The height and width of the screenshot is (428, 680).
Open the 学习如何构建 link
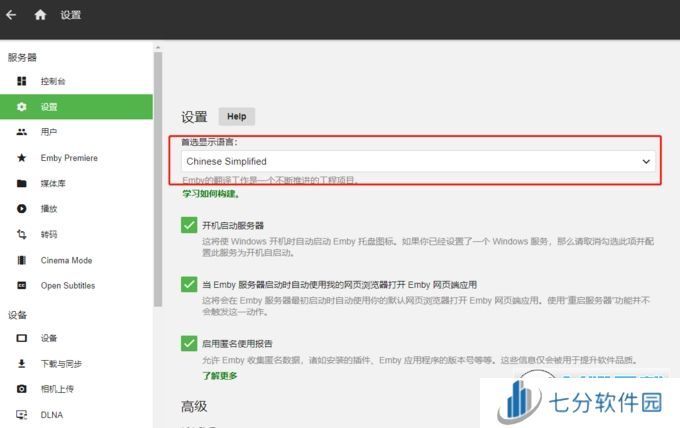click(x=211, y=194)
